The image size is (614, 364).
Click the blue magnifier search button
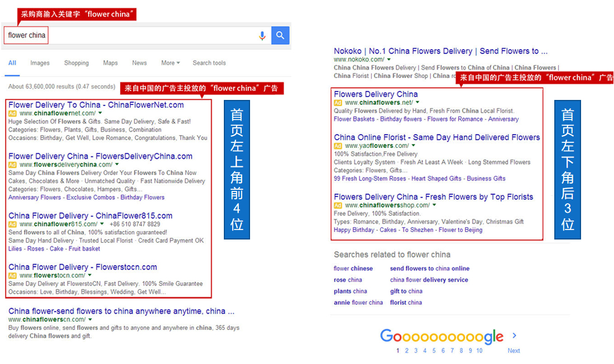280,36
